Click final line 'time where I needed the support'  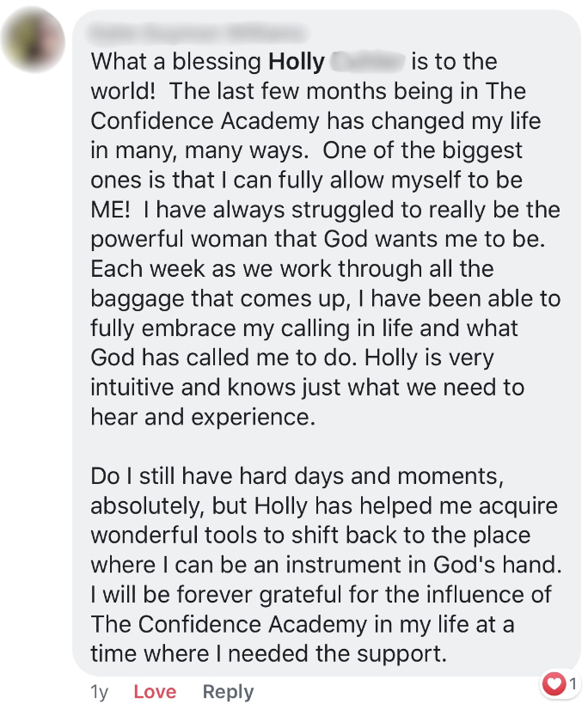click(x=269, y=653)
